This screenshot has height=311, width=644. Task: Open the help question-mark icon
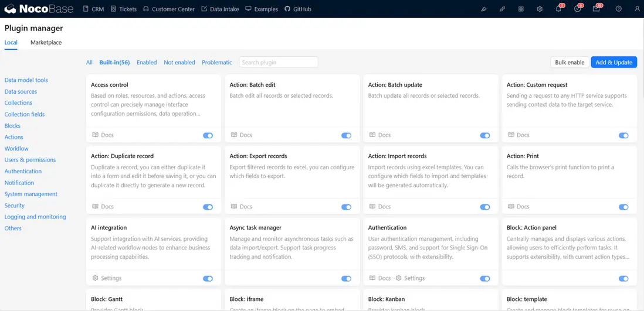pos(619,9)
